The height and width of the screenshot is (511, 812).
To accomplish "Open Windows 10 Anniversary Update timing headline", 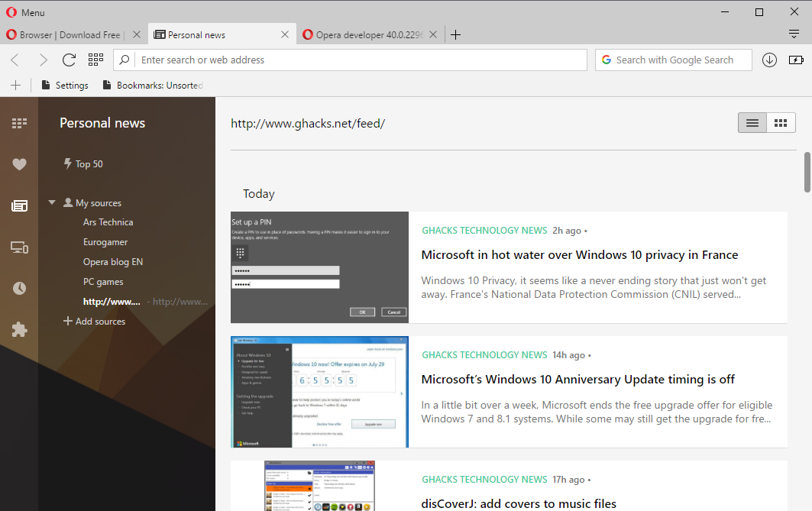I will (x=578, y=380).
